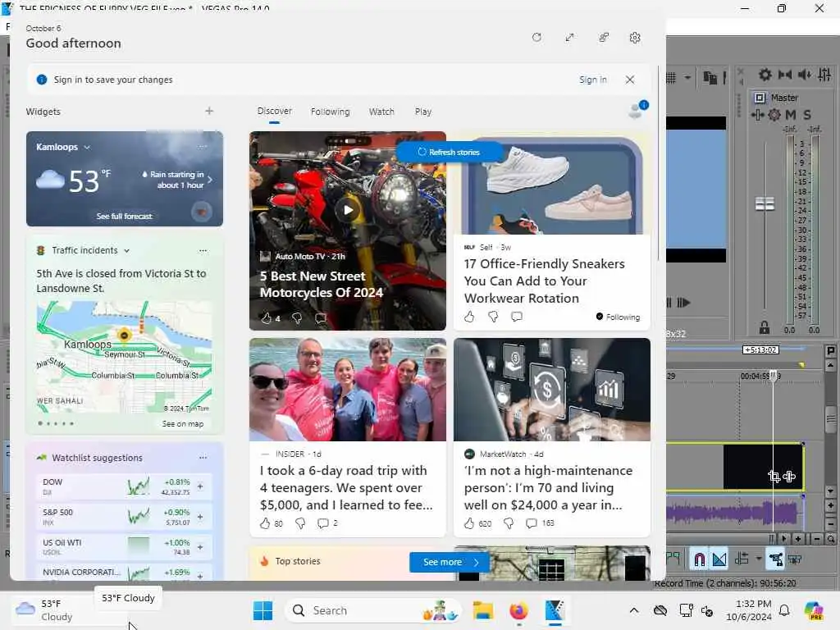The image size is (840, 630).
Task: Open auto ripple mode dropdown arrow
Action: [x=759, y=559]
